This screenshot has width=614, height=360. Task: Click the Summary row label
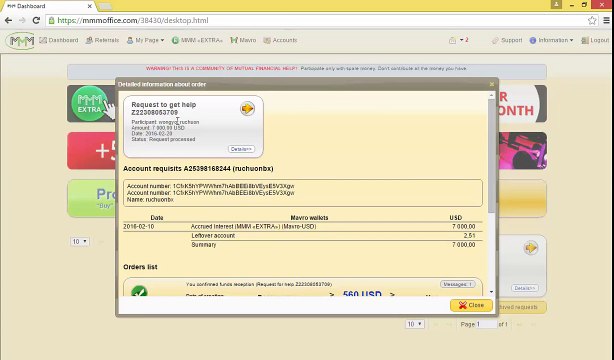click(204, 244)
